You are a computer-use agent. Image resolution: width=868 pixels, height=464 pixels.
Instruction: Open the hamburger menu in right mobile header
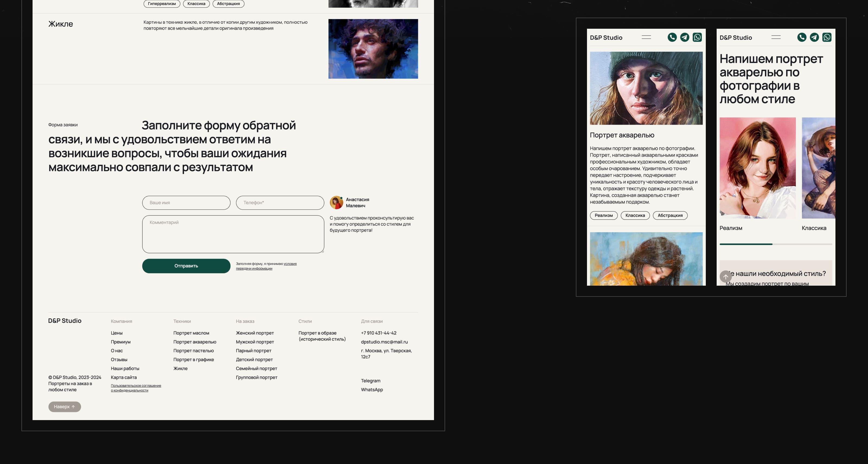pos(776,37)
